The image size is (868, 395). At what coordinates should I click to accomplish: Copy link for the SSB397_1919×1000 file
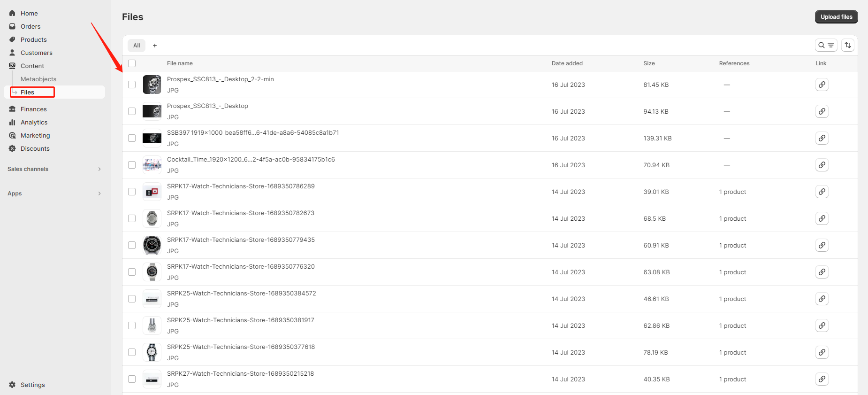pyautogui.click(x=822, y=138)
